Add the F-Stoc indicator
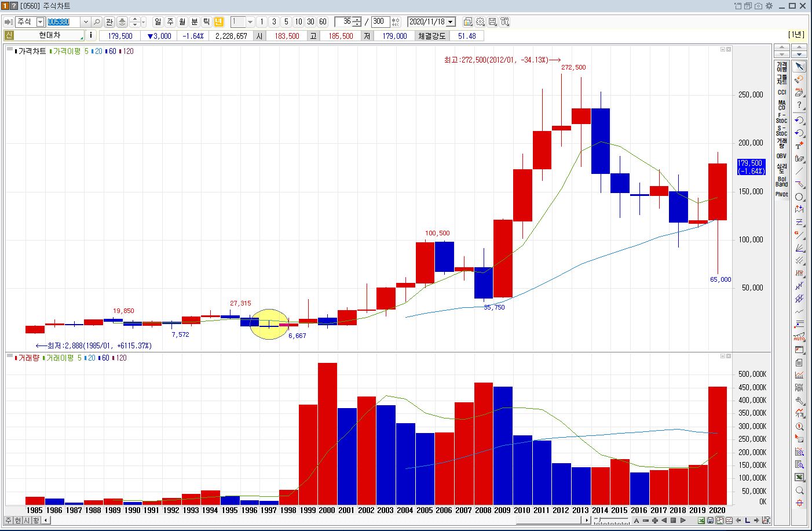This screenshot has width=812, height=531. click(x=782, y=118)
